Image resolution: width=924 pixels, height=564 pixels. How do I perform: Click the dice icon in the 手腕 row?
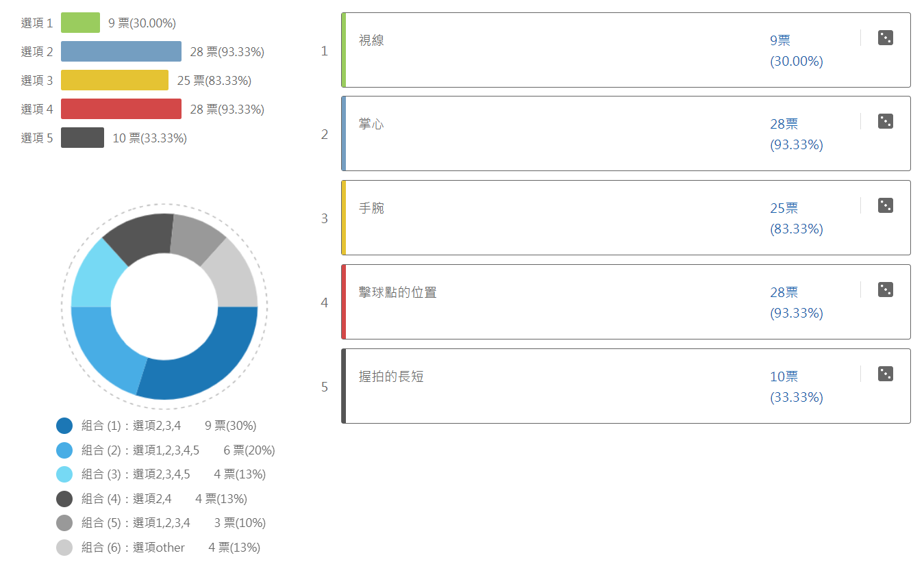click(885, 206)
